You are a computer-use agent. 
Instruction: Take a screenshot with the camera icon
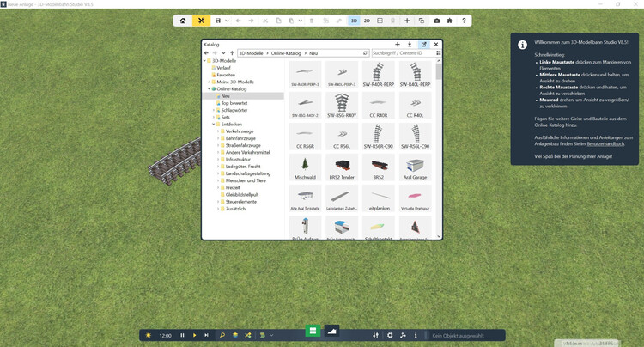(x=436, y=20)
